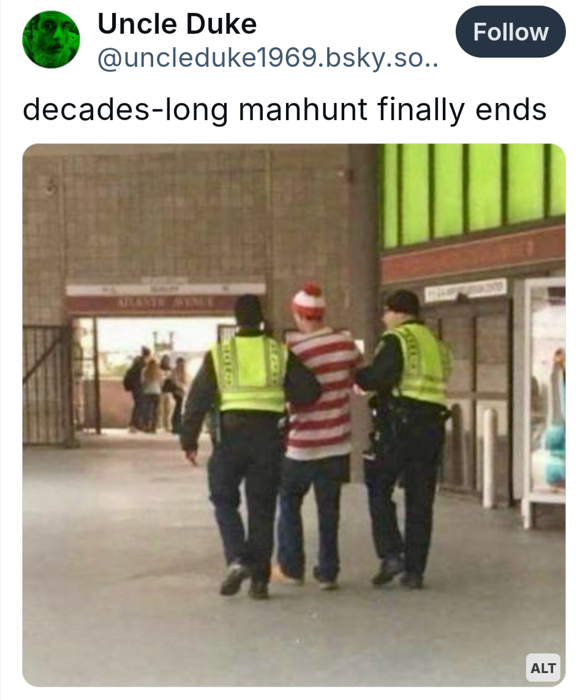Show the image ALT text badge

(x=543, y=668)
